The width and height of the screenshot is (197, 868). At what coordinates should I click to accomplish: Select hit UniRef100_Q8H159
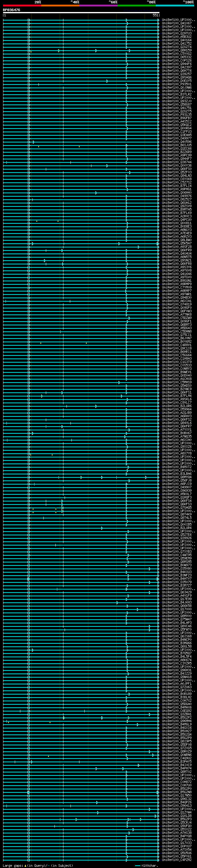point(177,50)
